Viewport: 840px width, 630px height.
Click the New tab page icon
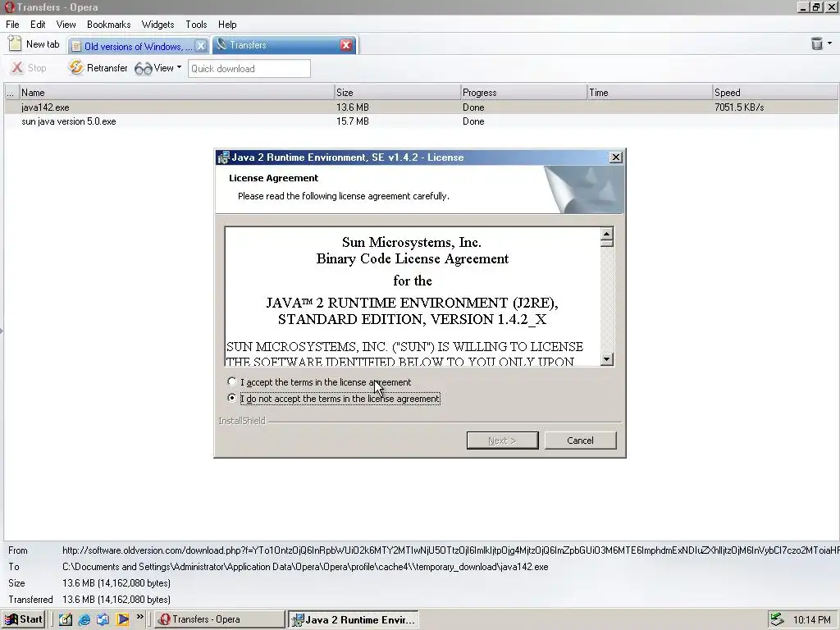coord(16,44)
